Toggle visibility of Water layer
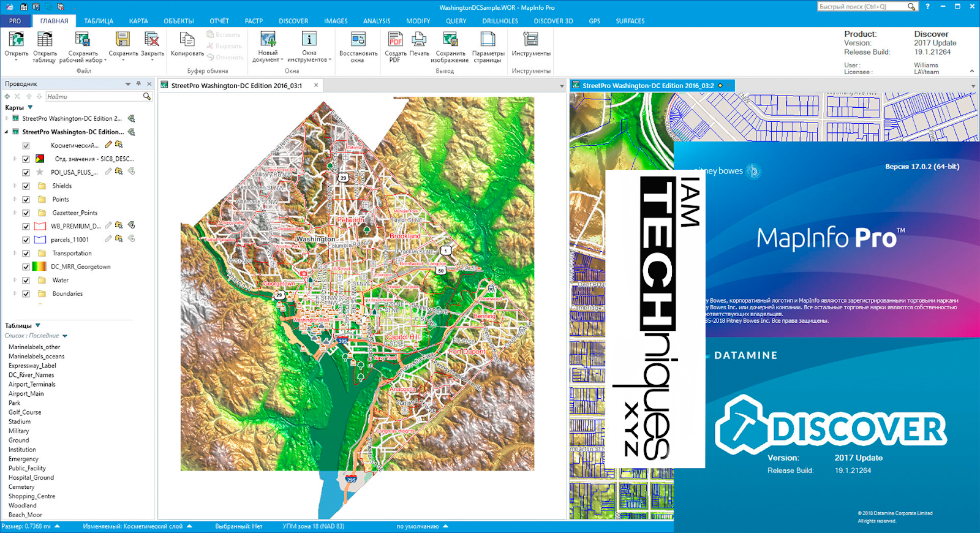Image resolution: width=980 pixels, height=533 pixels. (26, 280)
